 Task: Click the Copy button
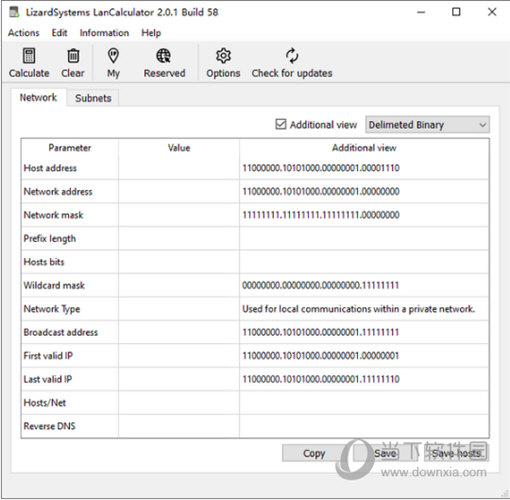314,453
